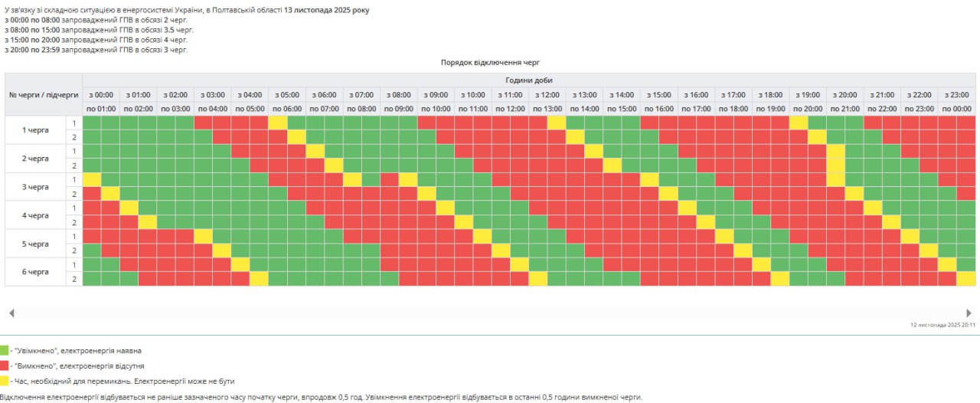Screen dimensions: 980x403
Task: Click the "по 16:00" column header
Action: point(658,109)
